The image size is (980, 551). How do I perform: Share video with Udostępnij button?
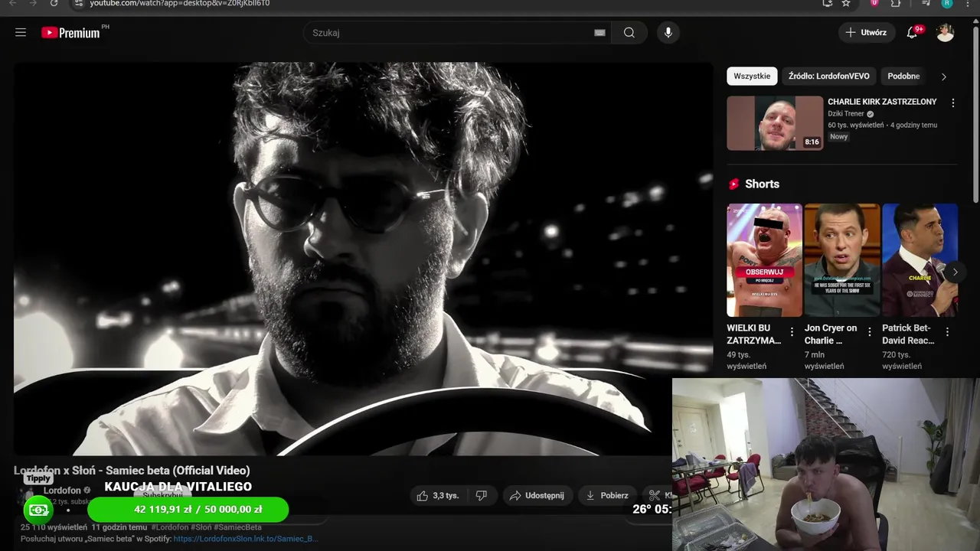coord(537,495)
